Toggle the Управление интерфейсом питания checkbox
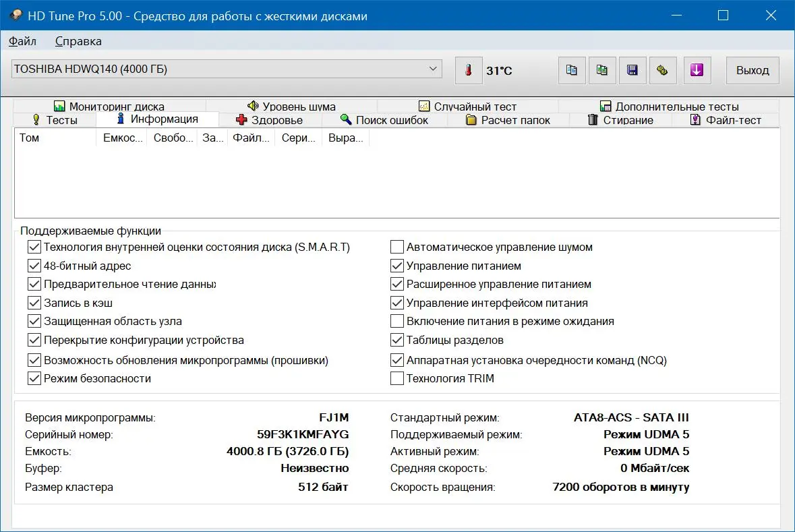Viewport: 795px width, 532px height. click(397, 303)
